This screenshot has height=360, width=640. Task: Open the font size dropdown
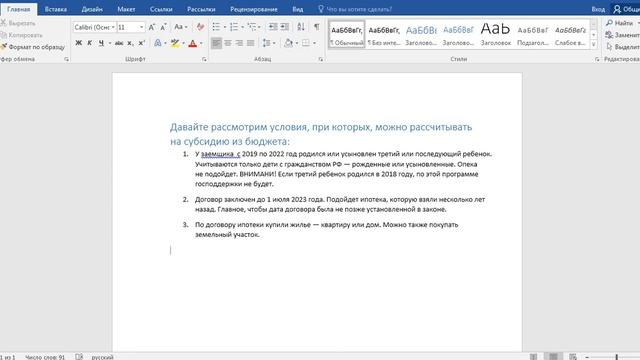pos(142,27)
